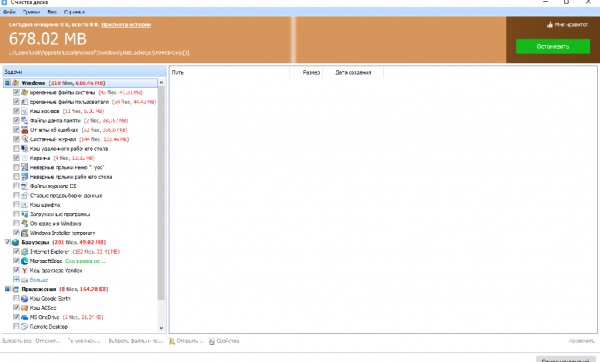Viewport: 600px width, 362px height.
Task: Expand the Больше browsers plus node
Action: pyautogui.click(x=16, y=280)
